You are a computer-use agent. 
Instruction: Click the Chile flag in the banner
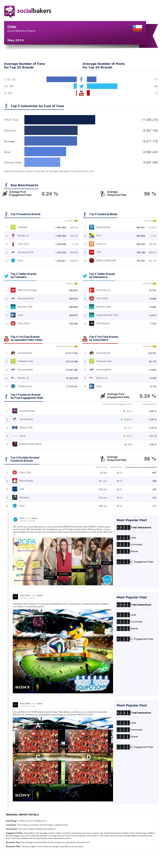click(x=137, y=28)
